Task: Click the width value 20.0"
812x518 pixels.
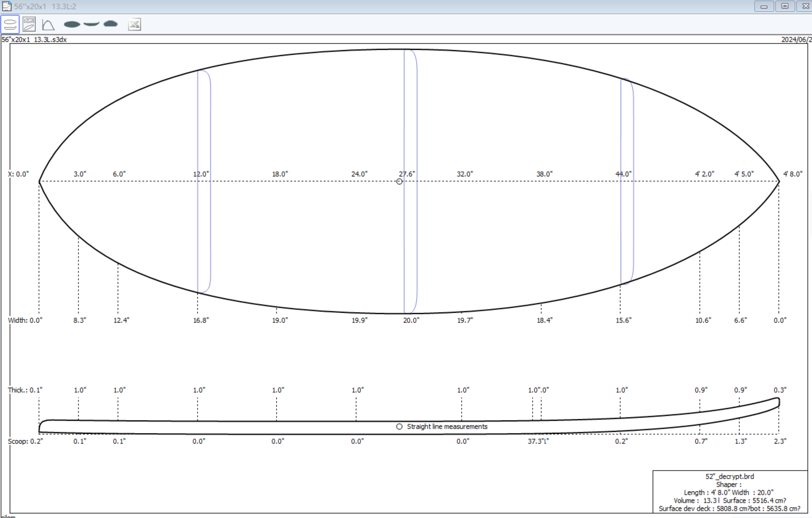Action: pyautogui.click(x=411, y=321)
